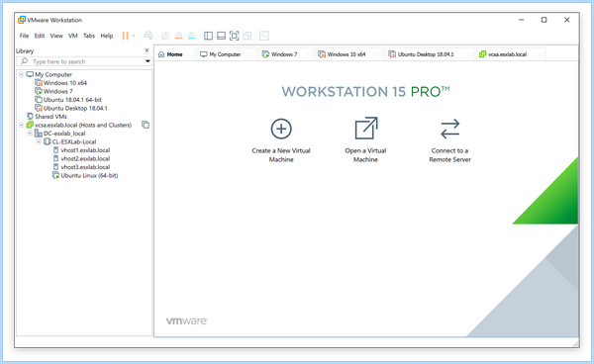Click the "Create a New Virtual Machine" label
Screen dimensions: 594x364
pyautogui.click(x=281, y=155)
